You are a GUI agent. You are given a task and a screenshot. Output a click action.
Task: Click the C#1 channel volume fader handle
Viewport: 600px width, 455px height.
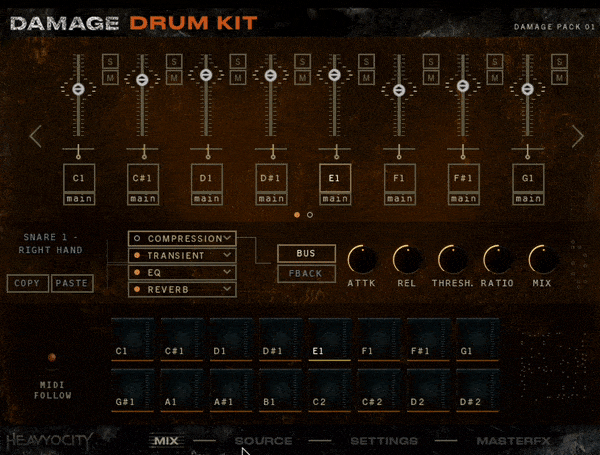pyautogui.click(x=142, y=80)
